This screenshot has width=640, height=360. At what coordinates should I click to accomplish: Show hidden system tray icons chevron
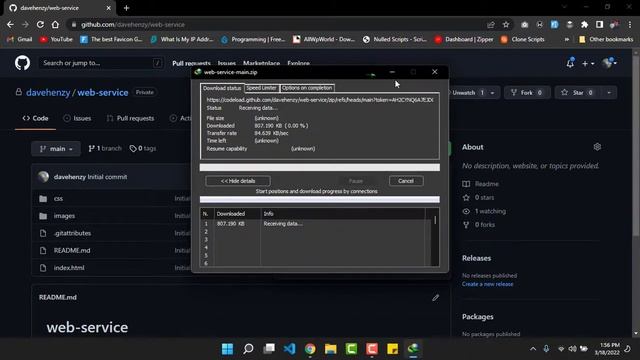533,349
